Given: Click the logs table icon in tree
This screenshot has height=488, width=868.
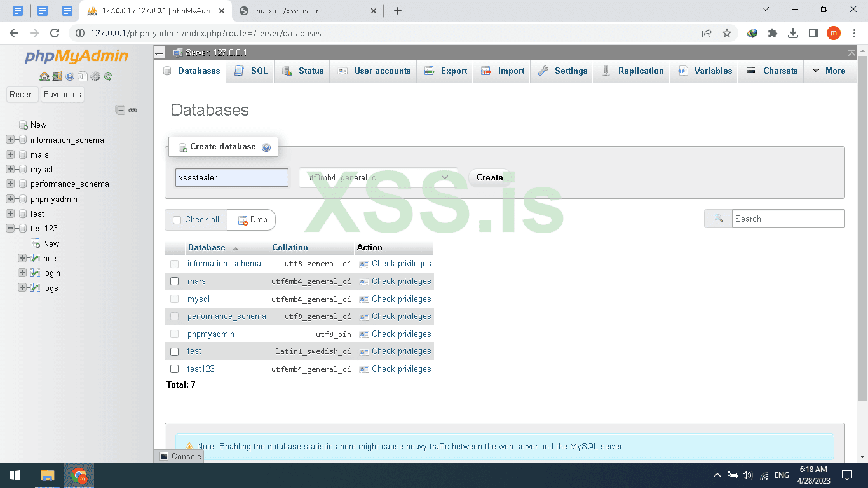Looking at the screenshot, I should [x=36, y=288].
